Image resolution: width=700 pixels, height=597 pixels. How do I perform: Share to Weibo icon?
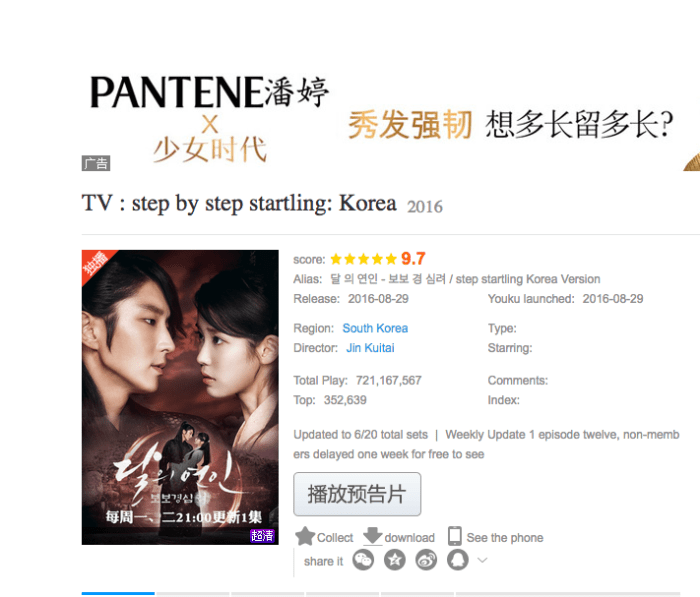[426, 560]
